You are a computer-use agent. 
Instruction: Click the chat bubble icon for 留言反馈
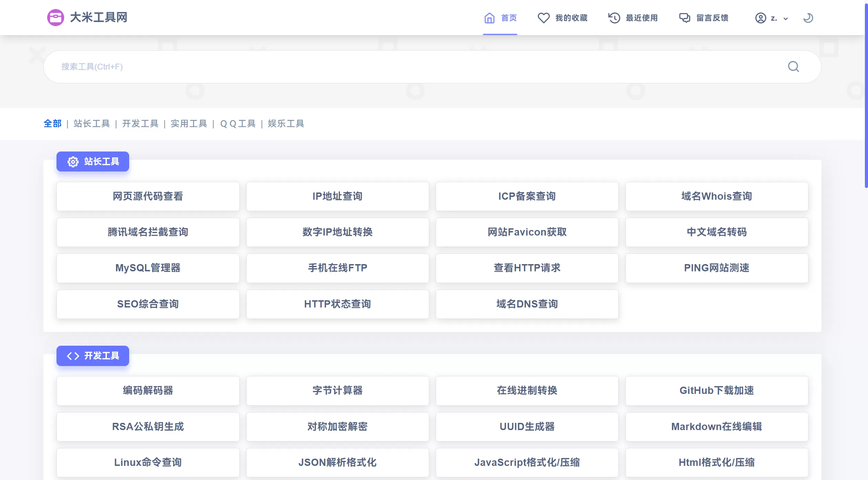click(684, 18)
